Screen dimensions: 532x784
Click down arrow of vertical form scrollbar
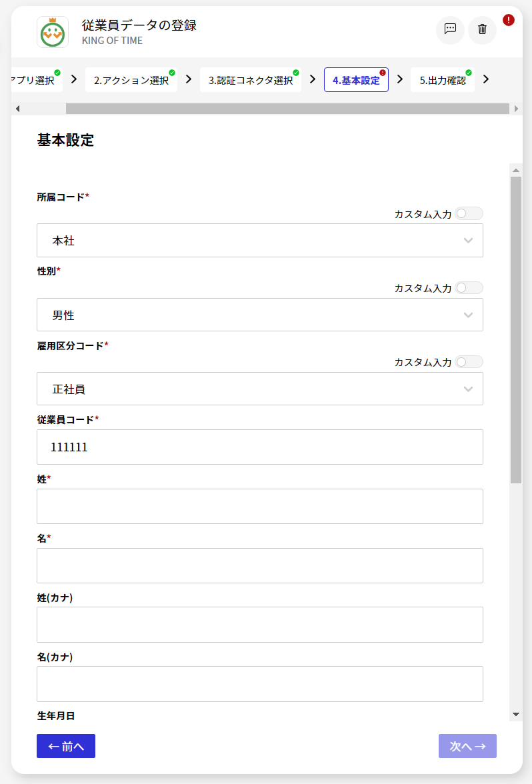pyautogui.click(x=516, y=715)
